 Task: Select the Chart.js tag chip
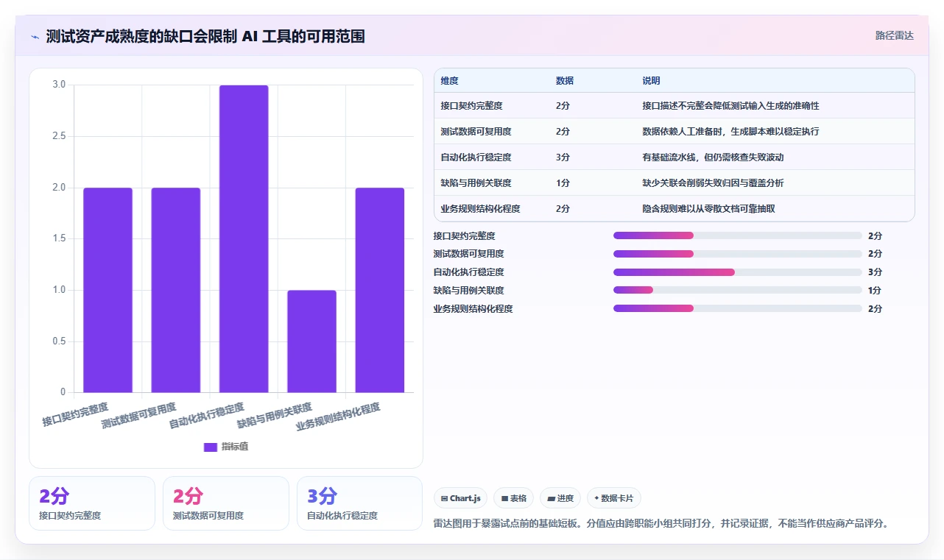pyautogui.click(x=461, y=498)
